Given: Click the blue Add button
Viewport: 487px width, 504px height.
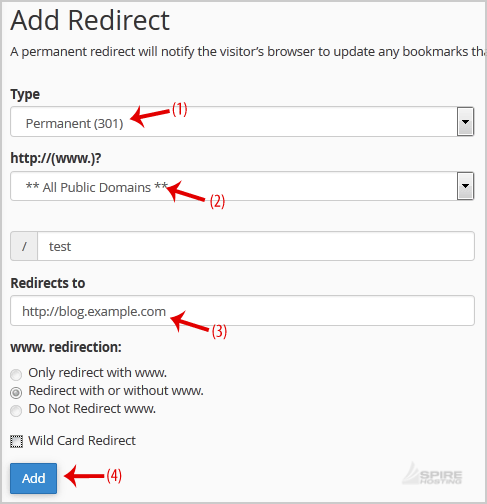Looking at the screenshot, I should click(x=33, y=478).
